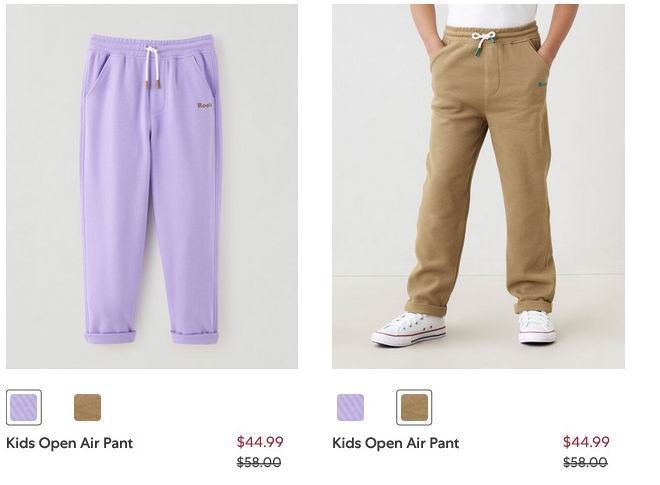
Task: Open the purple Kids Open Air Pant image
Action: 152,187
